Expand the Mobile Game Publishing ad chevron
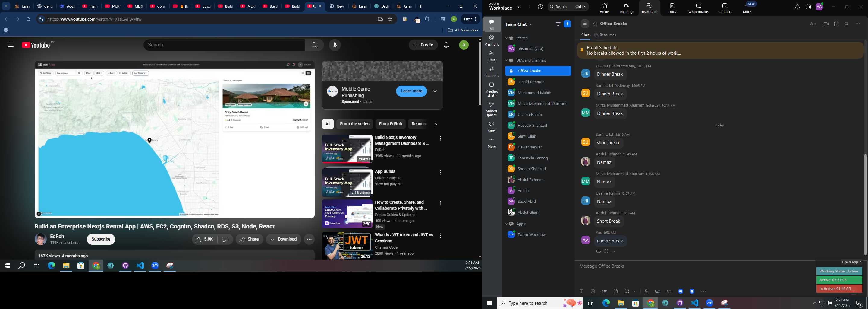868x309 pixels. (435, 91)
